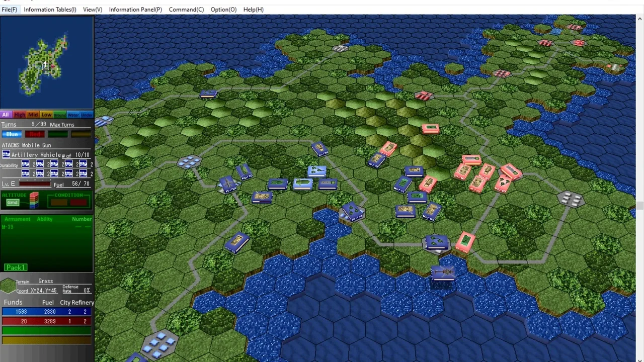Open the Information Tables menu

point(50,10)
